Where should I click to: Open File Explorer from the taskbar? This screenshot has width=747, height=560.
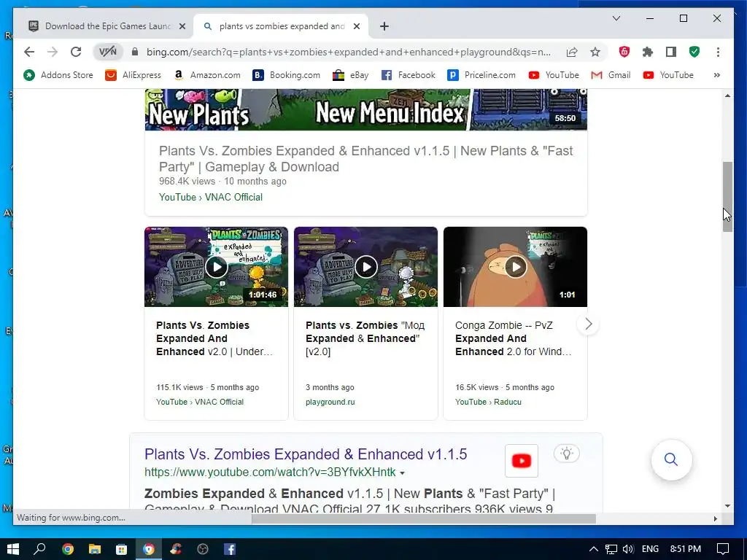pyautogui.click(x=95, y=549)
